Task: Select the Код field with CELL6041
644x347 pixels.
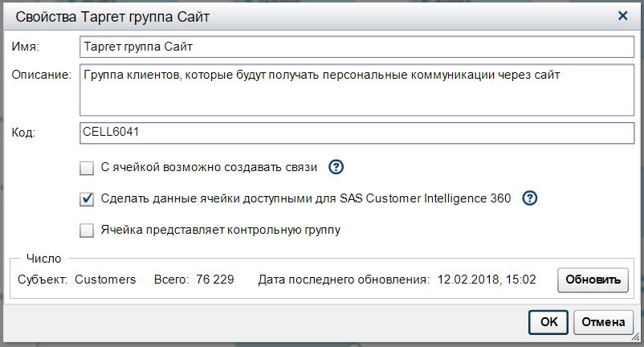Action: [357, 133]
